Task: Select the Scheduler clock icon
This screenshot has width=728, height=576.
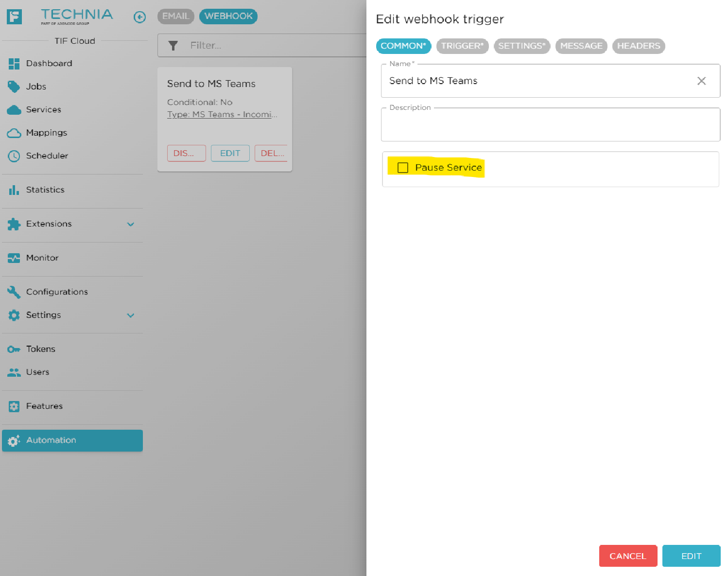Action: 14,156
